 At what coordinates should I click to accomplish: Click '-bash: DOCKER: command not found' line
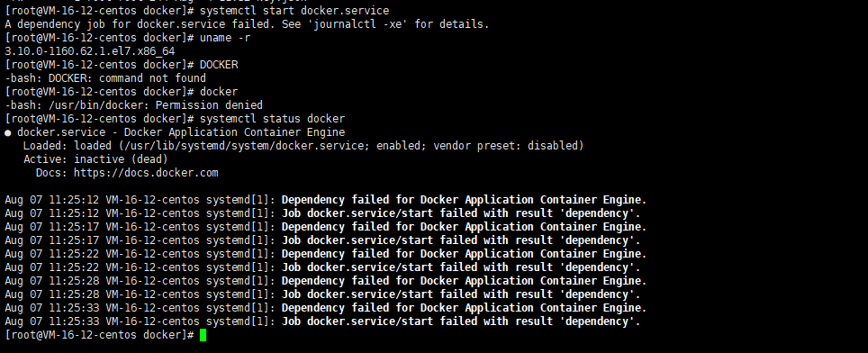pyautogui.click(x=105, y=78)
